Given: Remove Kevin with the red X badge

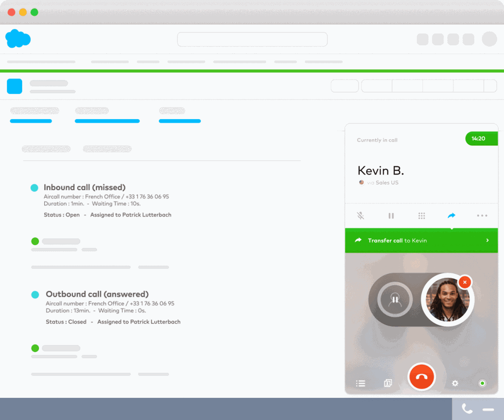Looking at the screenshot, I should point(465,282).
